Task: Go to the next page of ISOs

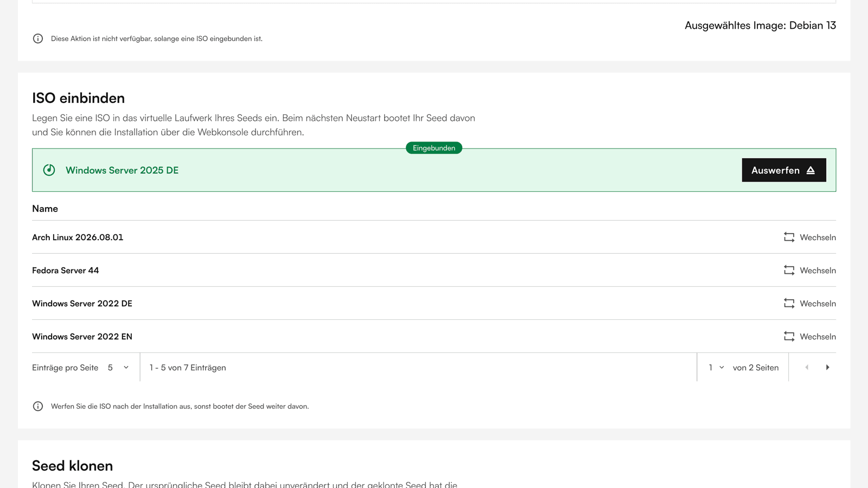Action: coord(827,368)
